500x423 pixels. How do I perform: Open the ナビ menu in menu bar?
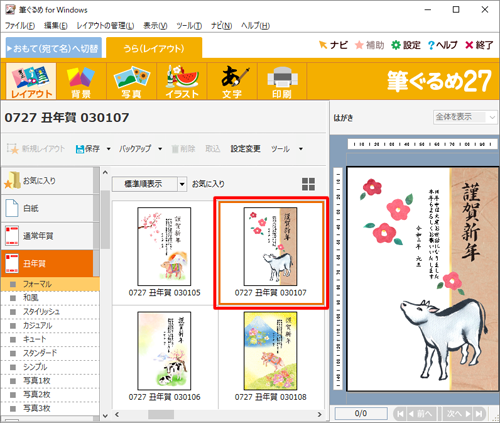221,26
